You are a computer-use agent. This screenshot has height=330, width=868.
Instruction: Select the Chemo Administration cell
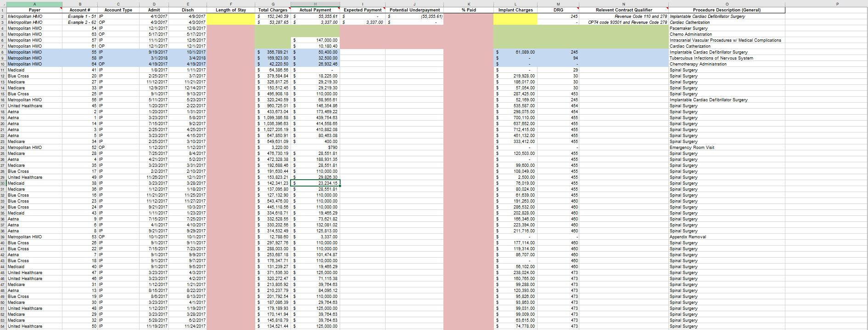[727, 34]
